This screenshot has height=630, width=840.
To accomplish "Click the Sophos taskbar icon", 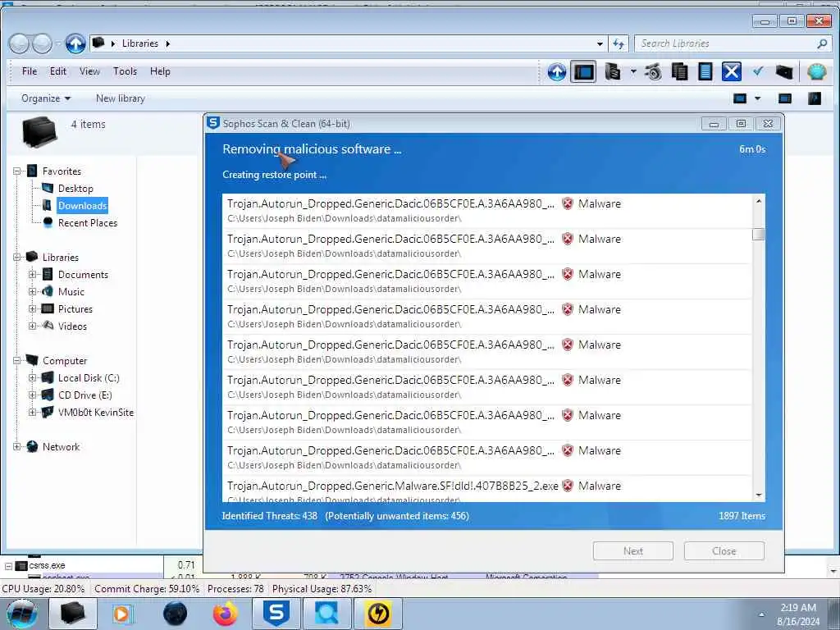I will point(276,614).
